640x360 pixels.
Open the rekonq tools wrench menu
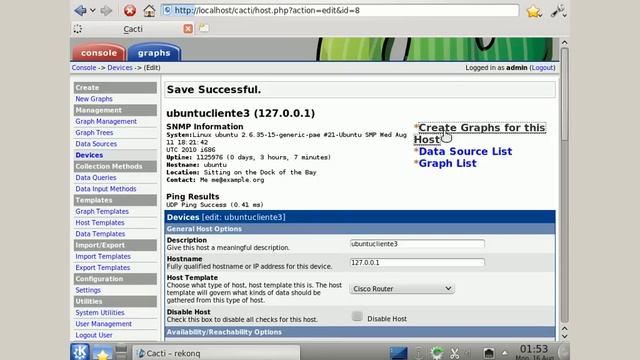click(558, 11)
